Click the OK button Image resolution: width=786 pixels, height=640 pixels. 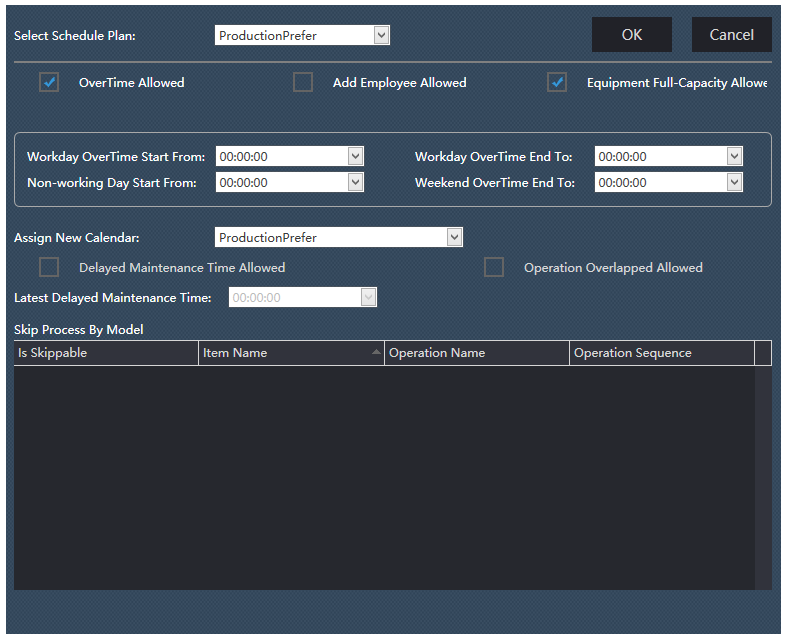point(631,35)
